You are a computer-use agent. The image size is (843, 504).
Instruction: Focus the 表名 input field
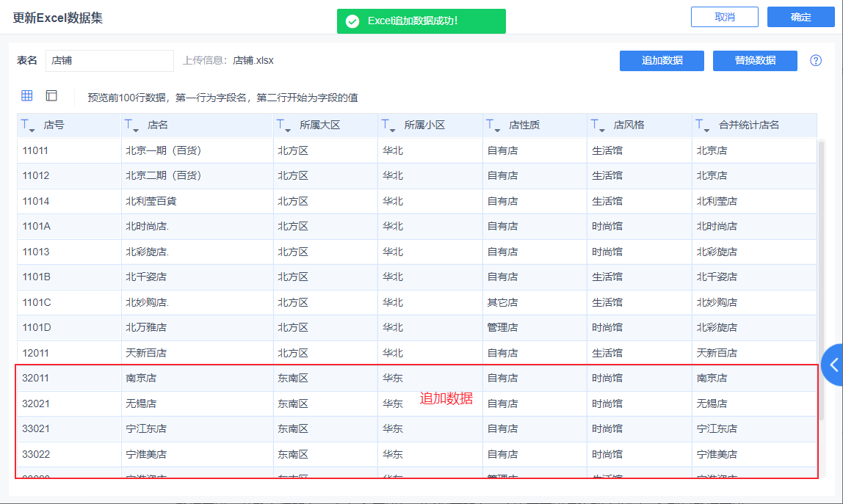click(x=109, y=61)
